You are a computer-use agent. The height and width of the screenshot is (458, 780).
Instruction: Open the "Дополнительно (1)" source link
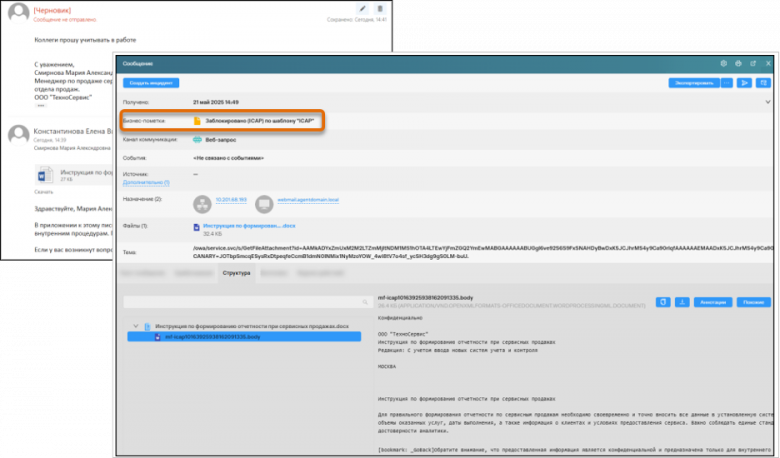[x=146, y=183]
